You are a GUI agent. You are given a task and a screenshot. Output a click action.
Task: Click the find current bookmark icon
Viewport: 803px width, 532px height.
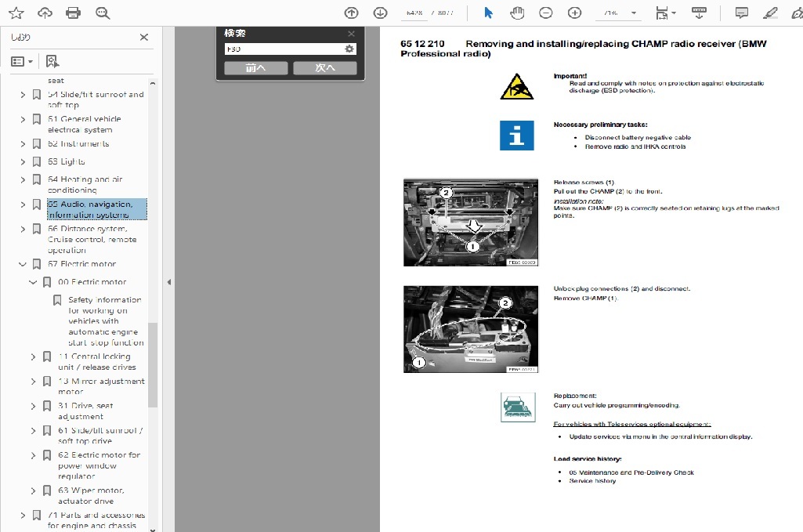click(52, 61)
